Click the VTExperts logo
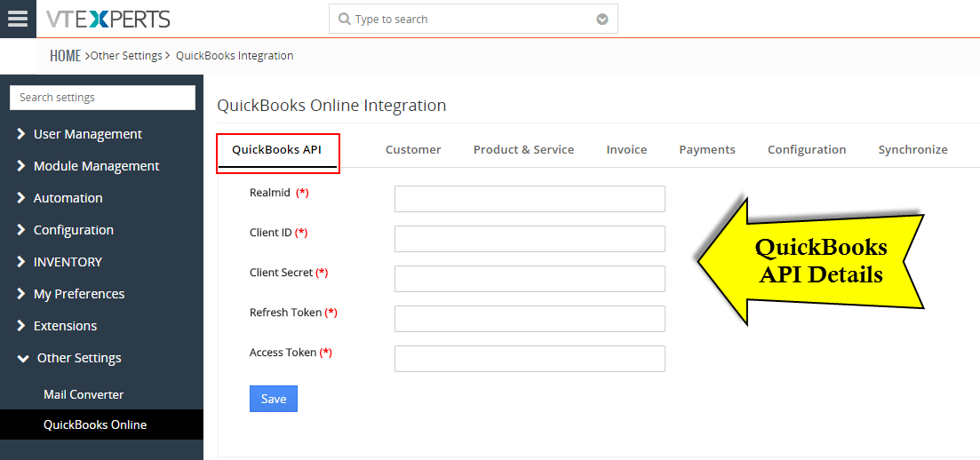This screenshot has height=460, width=980. click(x=108, y=20)
